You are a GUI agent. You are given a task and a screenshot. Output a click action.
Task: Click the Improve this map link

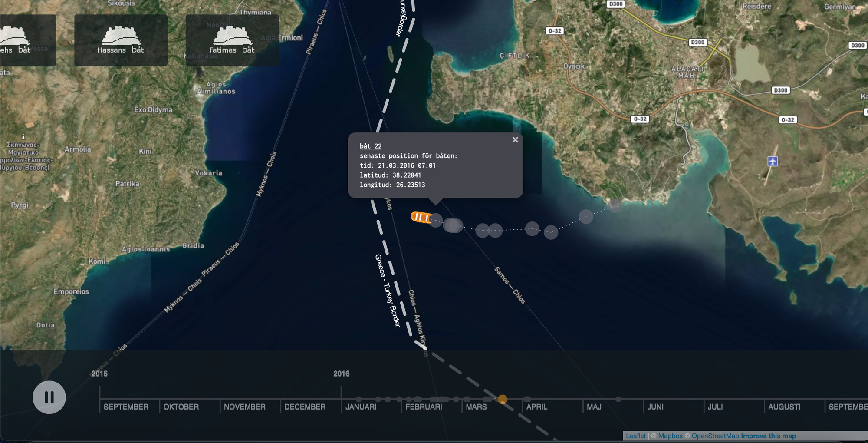[x=768, y=436]
